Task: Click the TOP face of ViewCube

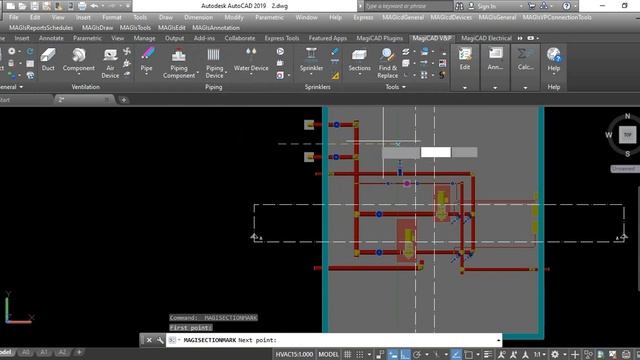Action: [x=627, y=135]
